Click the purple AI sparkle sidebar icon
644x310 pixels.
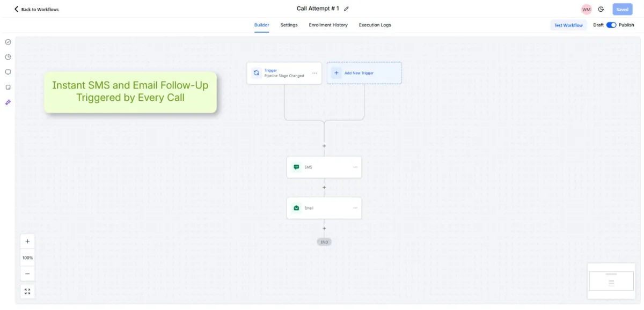(x=8, y=102)
